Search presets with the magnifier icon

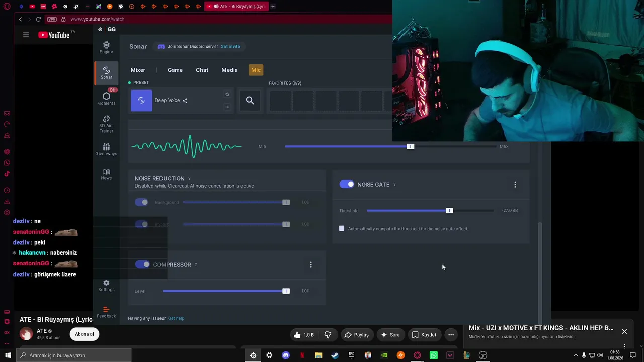pos(250,101)
